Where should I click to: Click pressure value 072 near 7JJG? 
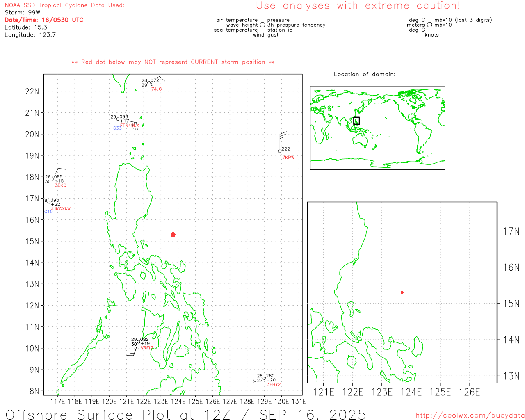(155, 81)
